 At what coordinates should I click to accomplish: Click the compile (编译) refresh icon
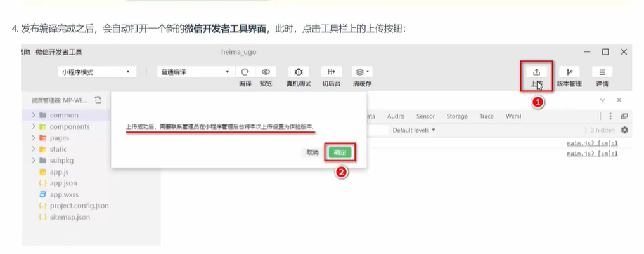245,72
